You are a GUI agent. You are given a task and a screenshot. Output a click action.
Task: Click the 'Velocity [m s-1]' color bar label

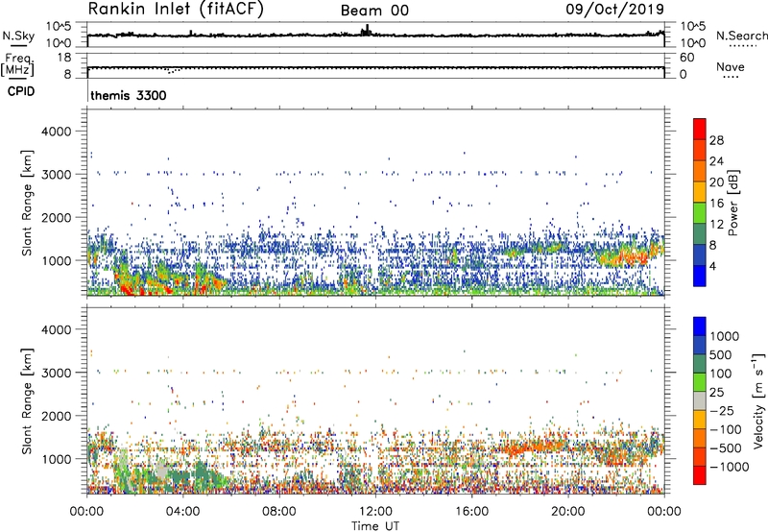[758, 400]
